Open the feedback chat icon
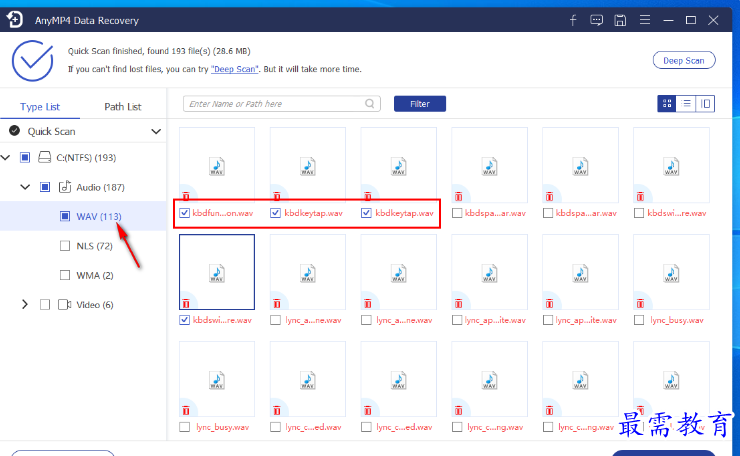 [597, 20]
